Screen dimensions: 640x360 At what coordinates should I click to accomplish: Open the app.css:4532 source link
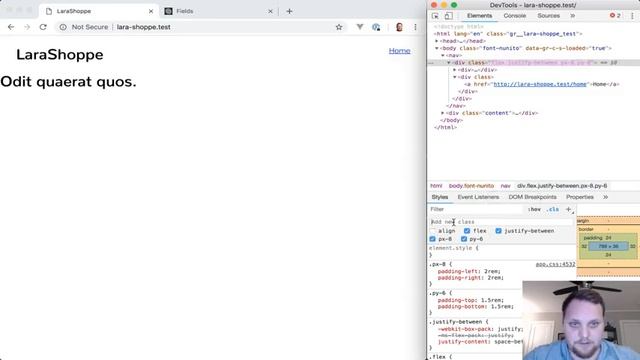click(x=556, y=264)
